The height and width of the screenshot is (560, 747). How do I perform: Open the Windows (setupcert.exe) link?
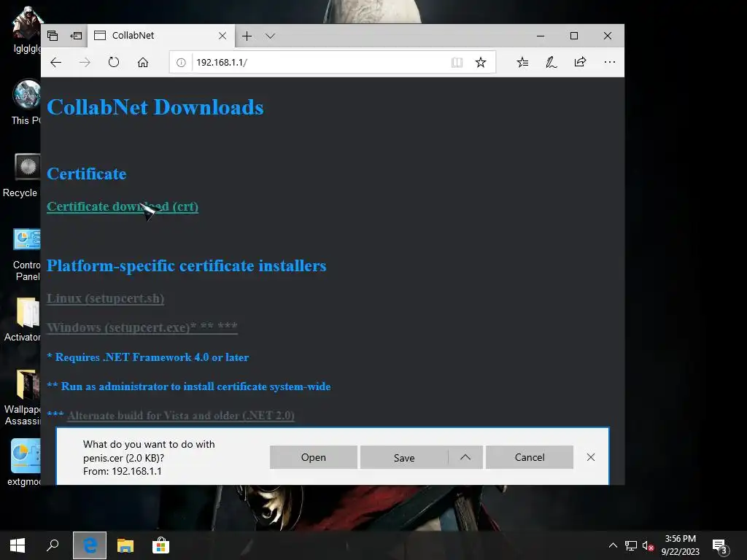coord(142,327)
